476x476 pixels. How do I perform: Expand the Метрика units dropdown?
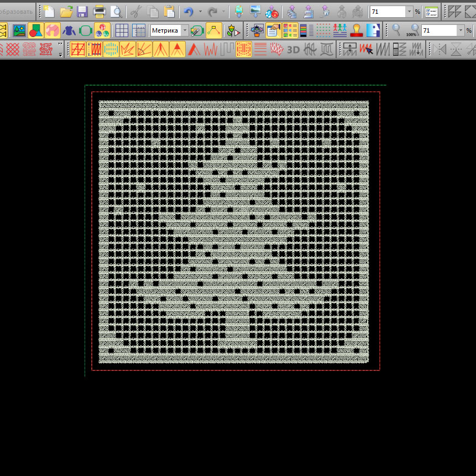185,30
